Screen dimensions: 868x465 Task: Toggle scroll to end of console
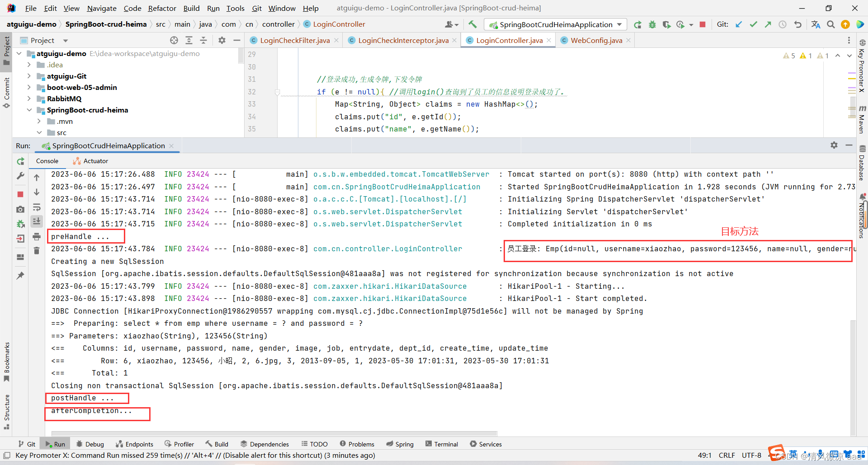click(x=37, y=221)
